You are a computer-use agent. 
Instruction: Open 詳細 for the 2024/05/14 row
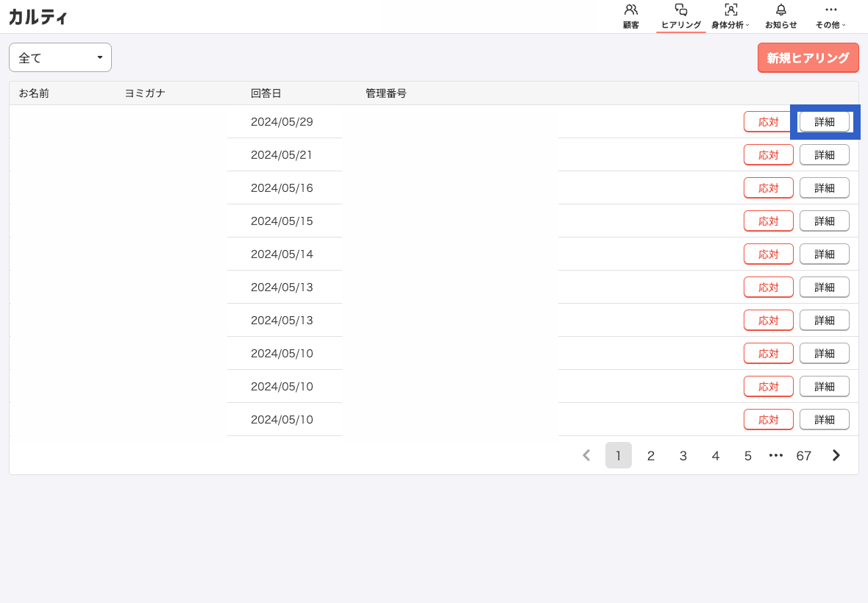coord(825,254)
